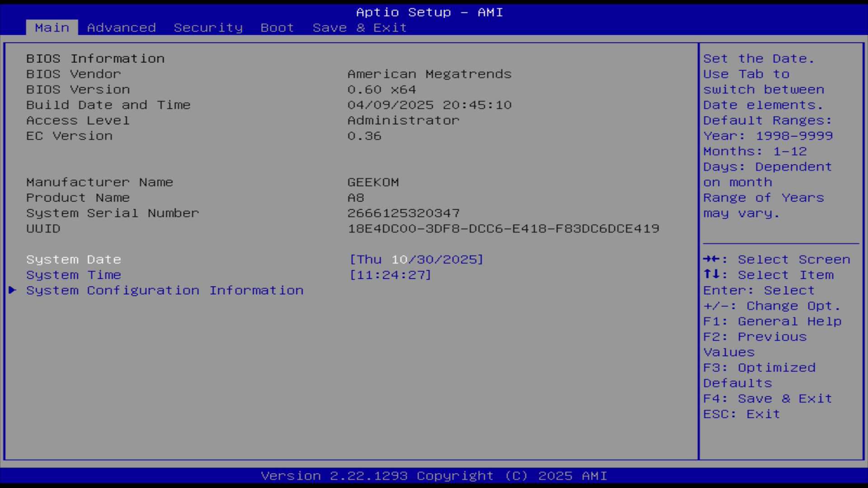
Task: Select the Save & Exit tab
Action: (359, 28)
